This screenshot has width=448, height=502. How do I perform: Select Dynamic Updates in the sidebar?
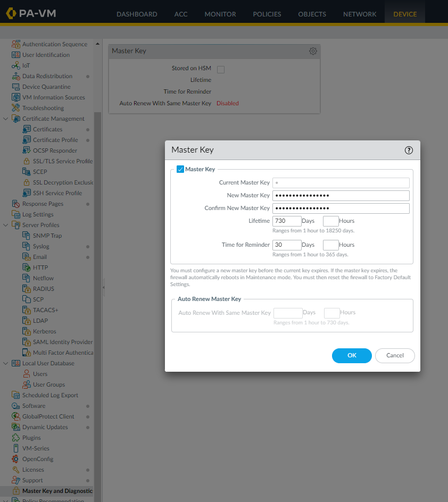[45, 427]
